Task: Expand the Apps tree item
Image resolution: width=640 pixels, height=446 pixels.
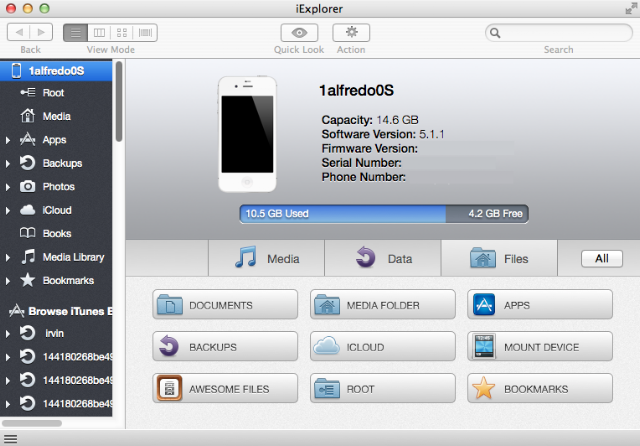Action: [8, 140]
